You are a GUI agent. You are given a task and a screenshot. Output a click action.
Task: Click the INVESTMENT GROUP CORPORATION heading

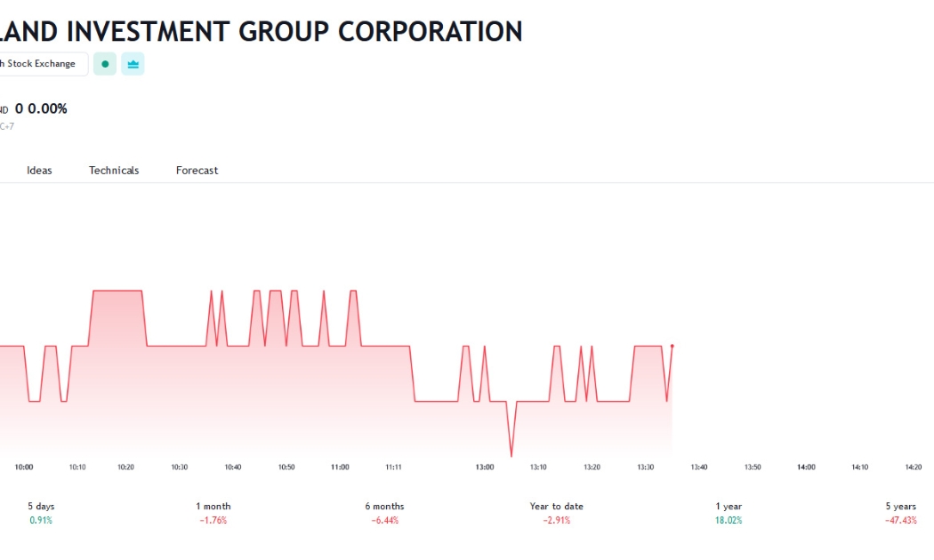(x=294, y=31)
